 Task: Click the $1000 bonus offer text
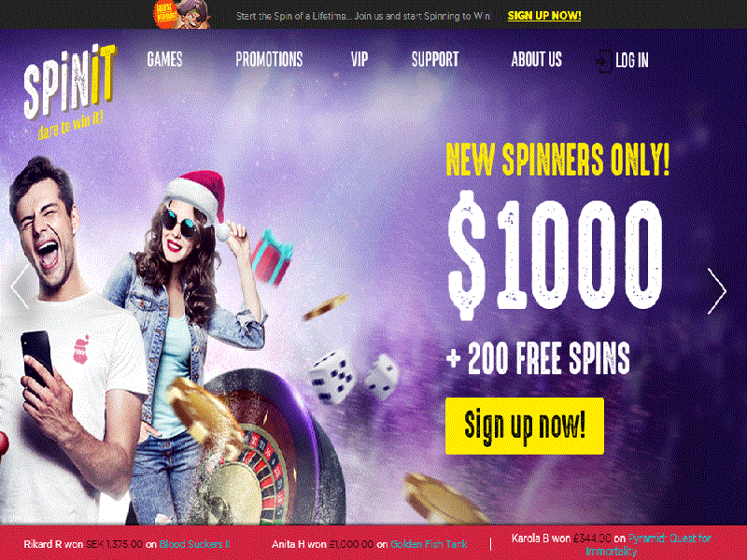click(556, 255)
